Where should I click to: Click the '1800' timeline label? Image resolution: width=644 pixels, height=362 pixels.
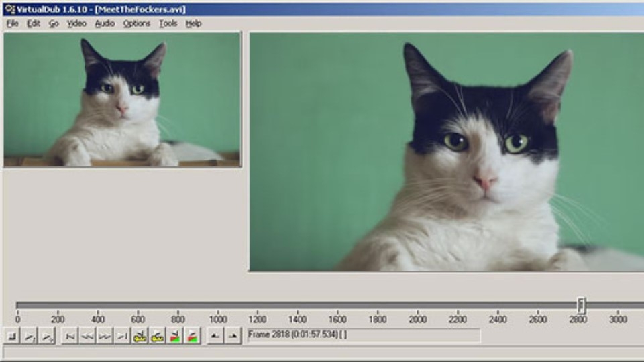click(378, 319)
